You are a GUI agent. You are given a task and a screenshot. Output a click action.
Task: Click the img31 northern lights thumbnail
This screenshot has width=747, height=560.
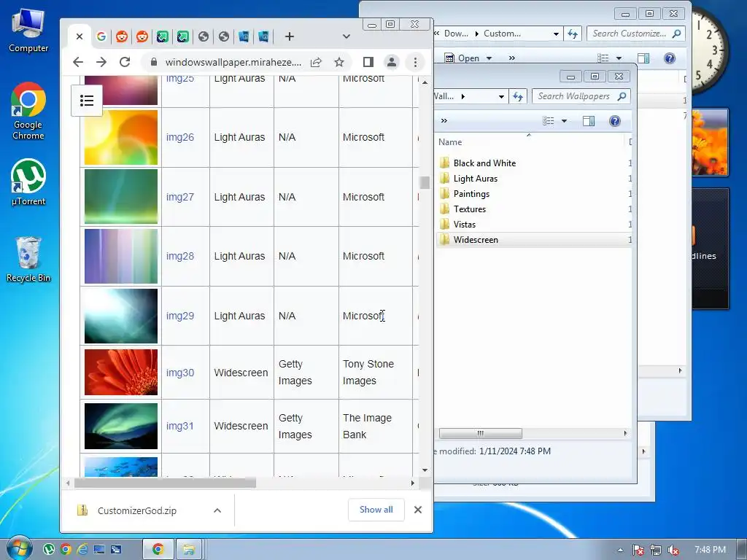121,426
